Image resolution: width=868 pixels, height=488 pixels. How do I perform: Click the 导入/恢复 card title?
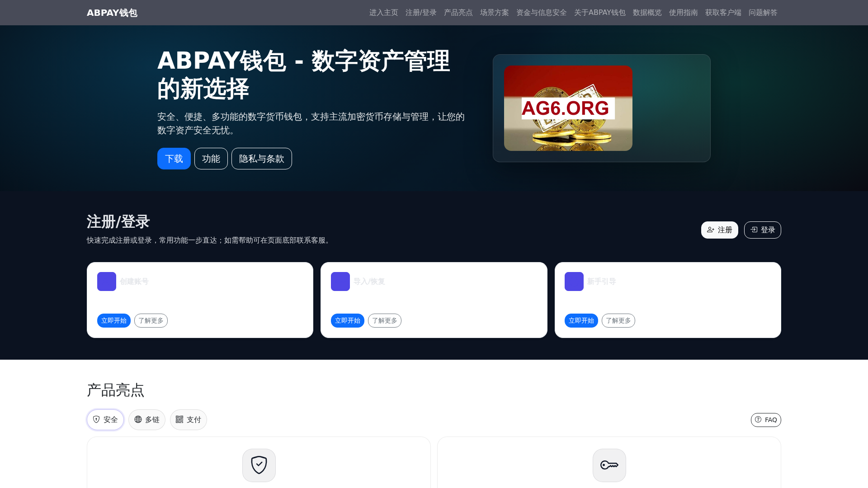pos(369,282)
